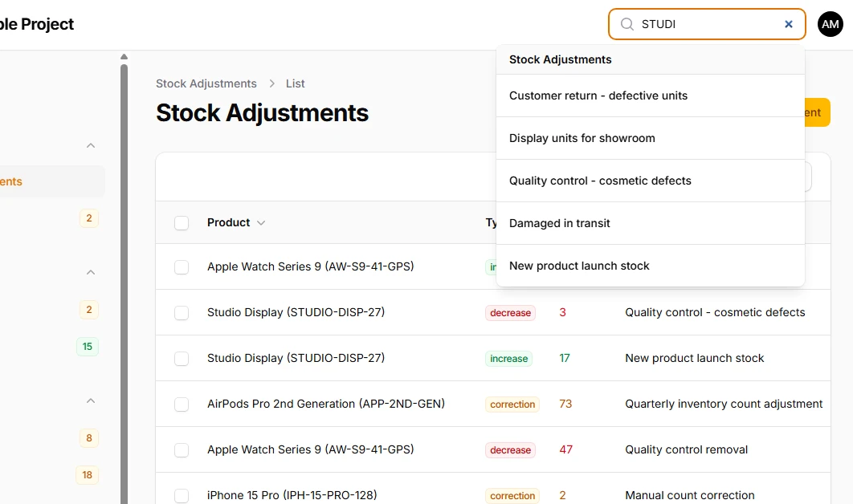
Task: Open iPhone 15 Pro (IPH-15-PRO-128) product
Action: 292,495
